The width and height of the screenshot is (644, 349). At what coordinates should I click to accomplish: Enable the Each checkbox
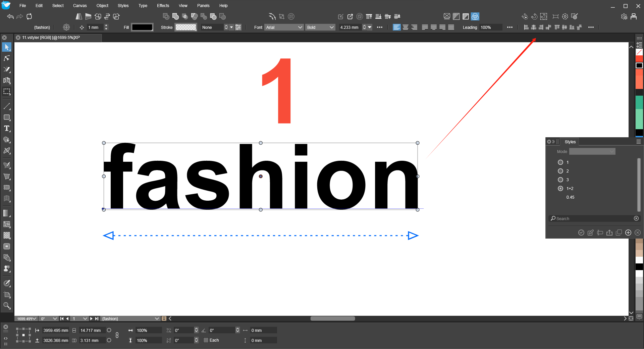point(206,340)
